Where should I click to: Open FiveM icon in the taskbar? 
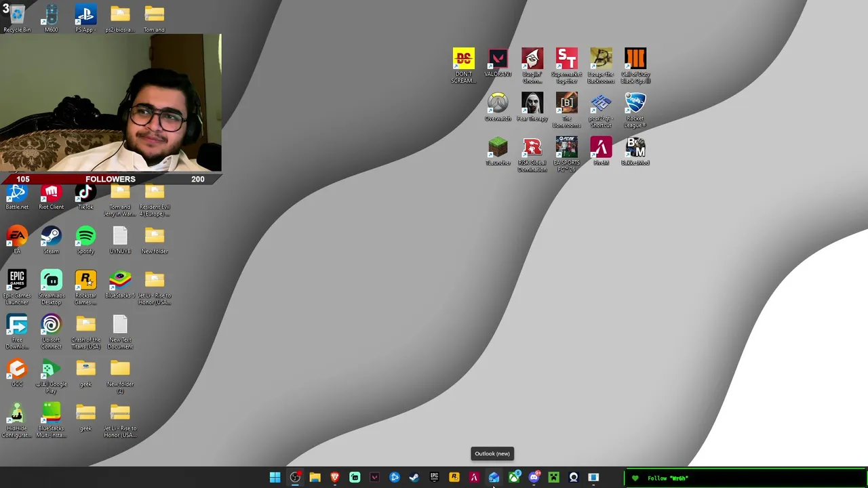474,478
